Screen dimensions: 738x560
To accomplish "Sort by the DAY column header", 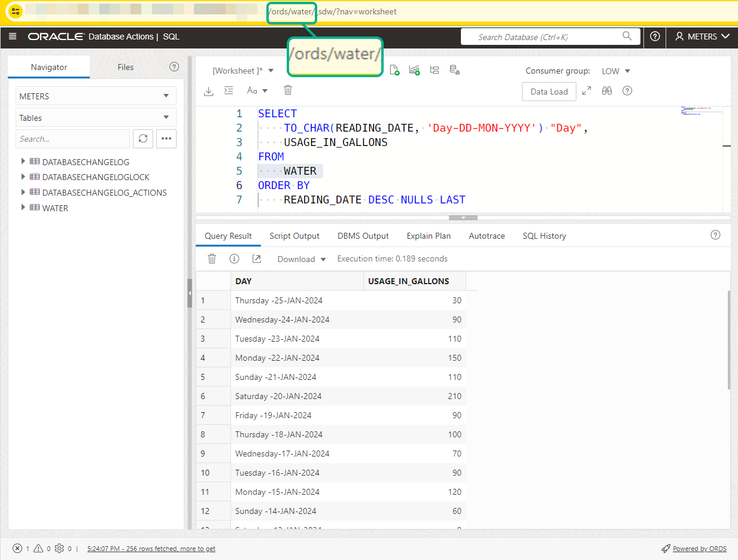I will 297,281.
